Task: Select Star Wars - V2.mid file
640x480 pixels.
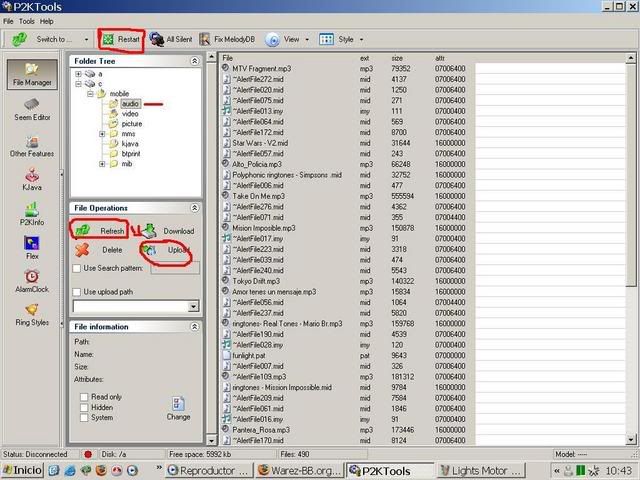Action: pyautogui.click(x=260, y=143)
